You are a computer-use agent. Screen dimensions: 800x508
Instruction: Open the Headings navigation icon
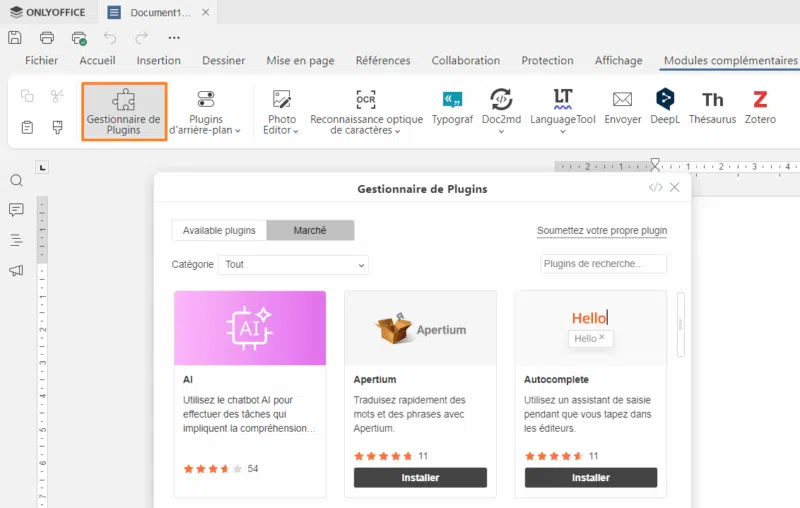click(x=16, y=240)
